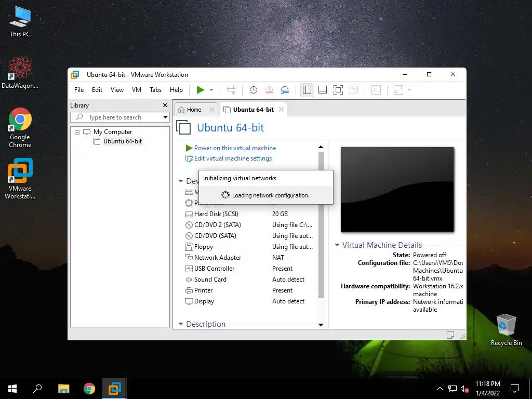Viewport: 532px width, 399px height.
Task: Open the Help menu
Action: [177, 90]
